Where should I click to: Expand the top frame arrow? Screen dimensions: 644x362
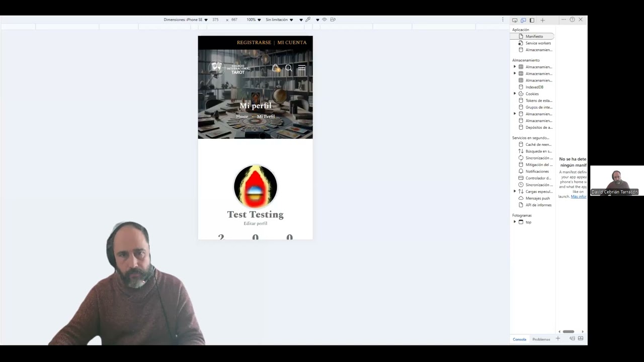pos(515,222)
